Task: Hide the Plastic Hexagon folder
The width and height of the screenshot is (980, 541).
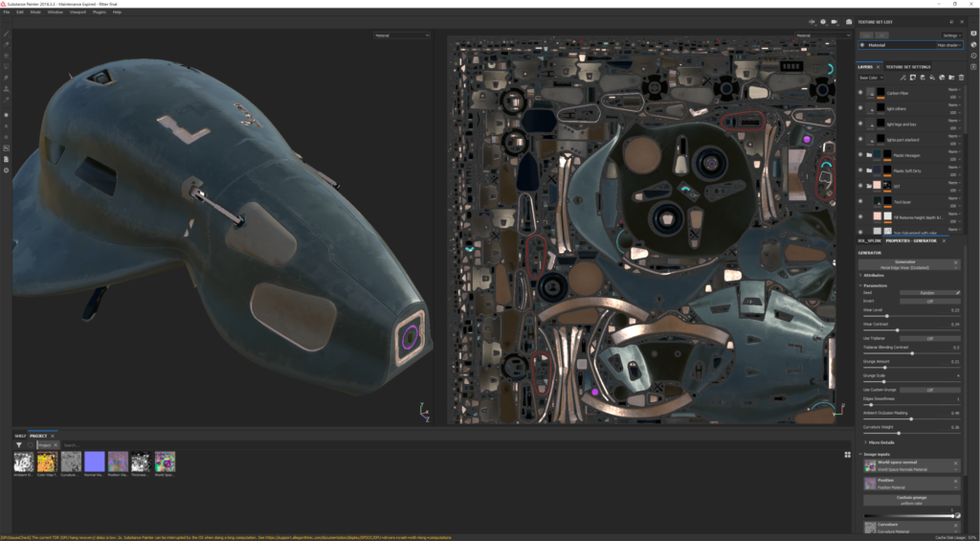Action: pos(860,154)
